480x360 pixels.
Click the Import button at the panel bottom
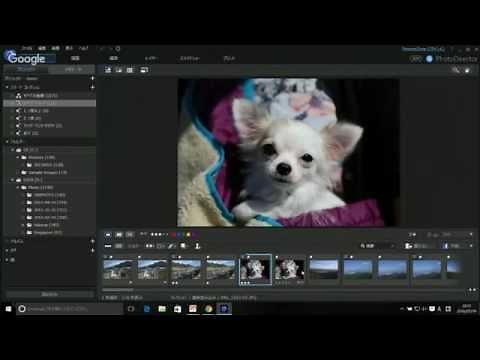click(x=49, y=294)
